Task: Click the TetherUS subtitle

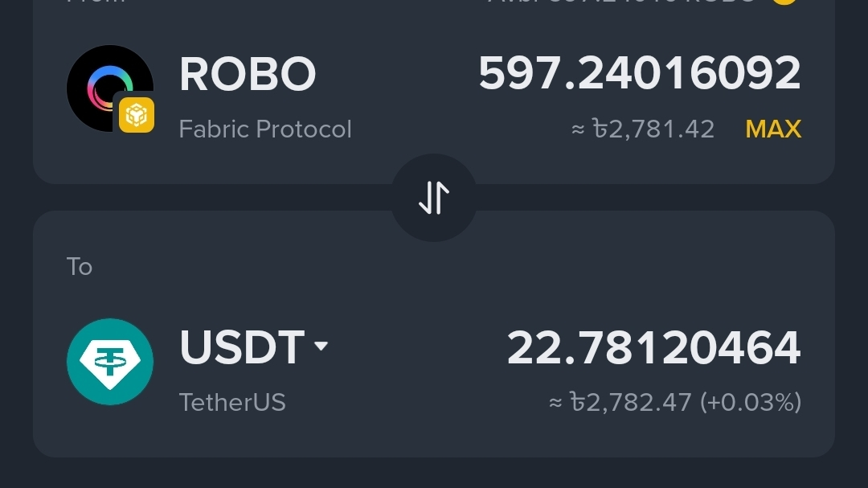Action: pyautogui.click(x=232, y=402)
